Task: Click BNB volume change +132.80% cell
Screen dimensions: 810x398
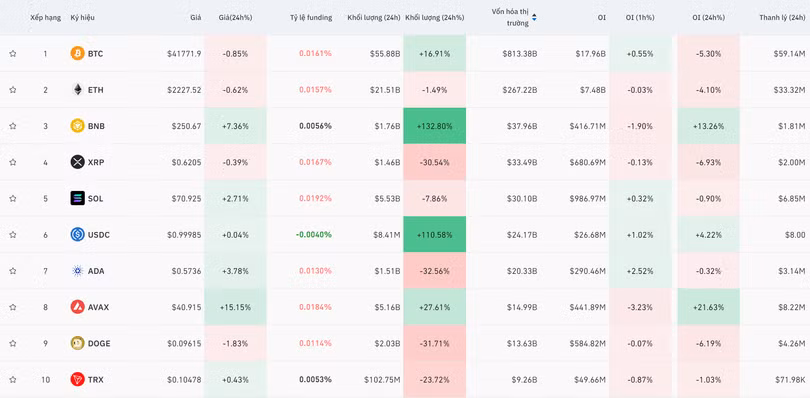Action: tap(434, 126)
